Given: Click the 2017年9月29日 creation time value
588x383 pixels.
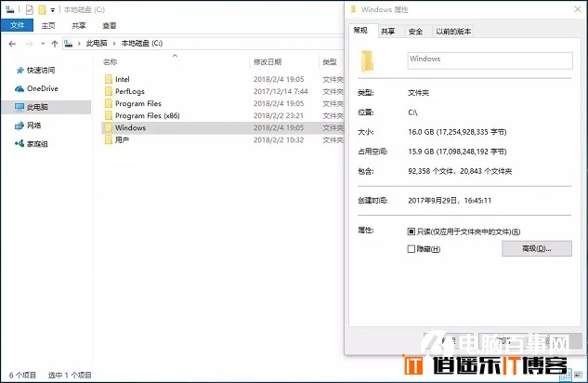Looking at the screenshot, I should pos(450,201).
